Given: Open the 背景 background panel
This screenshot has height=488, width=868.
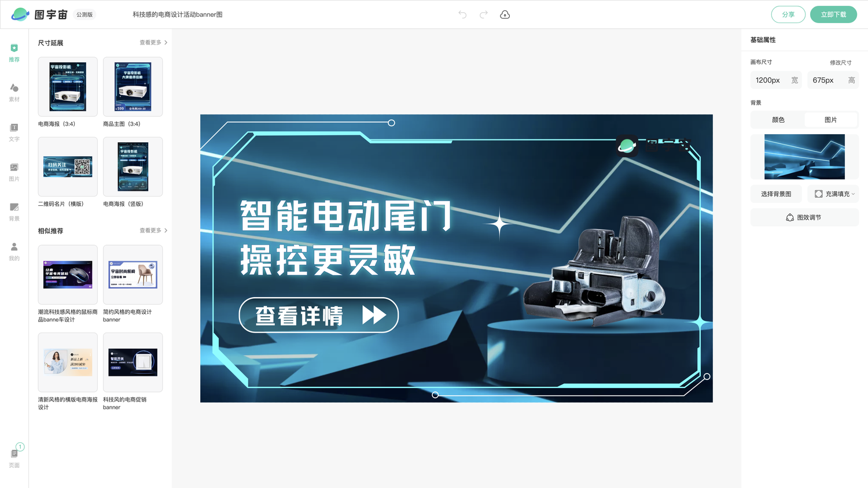Looking at the screenshot, I should (x=14, y=212).
